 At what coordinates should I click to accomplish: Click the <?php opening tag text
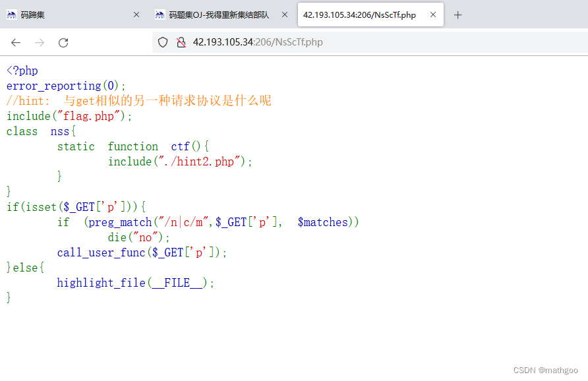(x=22, y=71)
